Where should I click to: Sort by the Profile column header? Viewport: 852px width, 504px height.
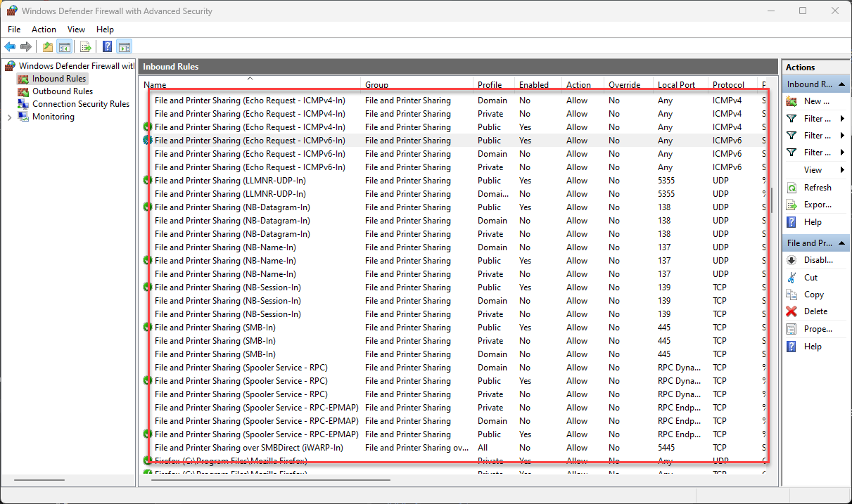[495, 84]
